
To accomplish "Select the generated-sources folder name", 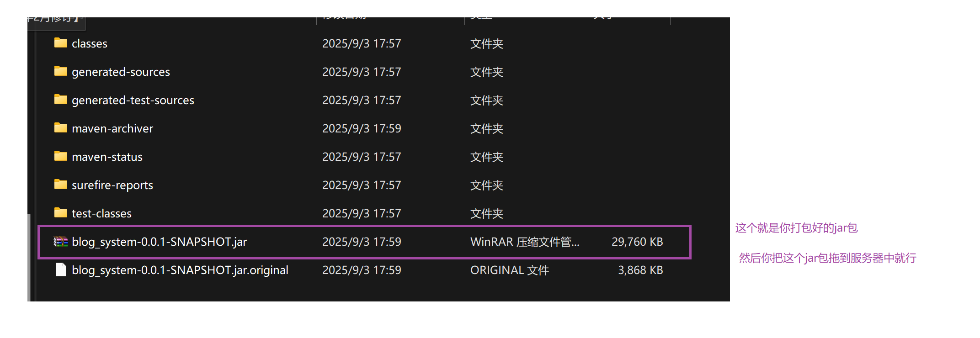I will (121, 72).
